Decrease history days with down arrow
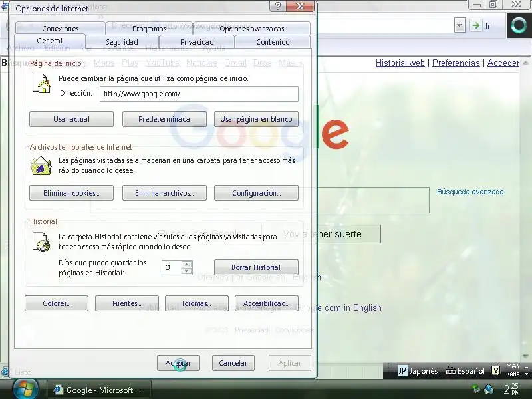This screenshot has height=399, width=532. [x=187, y=271]
